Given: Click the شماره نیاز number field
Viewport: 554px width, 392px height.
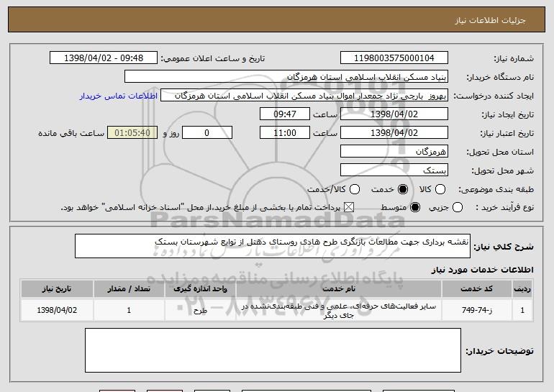Looking at the screenshot, I should click(x=394, y=58).
